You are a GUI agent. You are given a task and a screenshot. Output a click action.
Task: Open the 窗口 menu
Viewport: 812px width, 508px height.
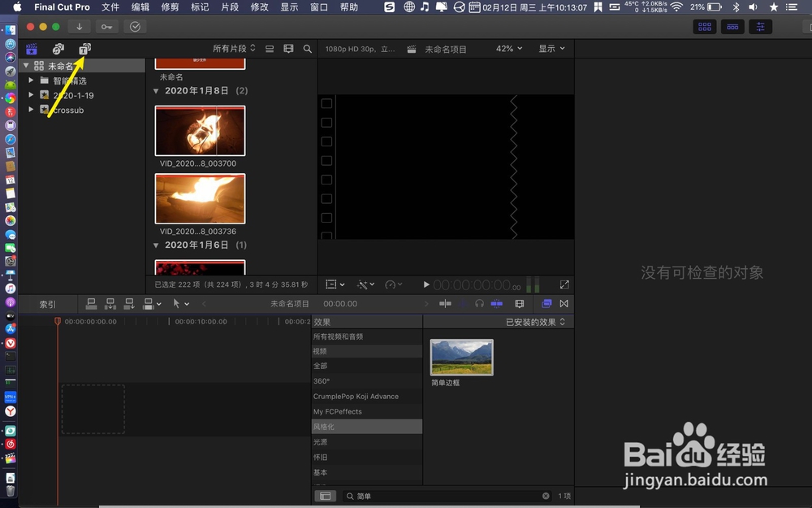[319, 7]
